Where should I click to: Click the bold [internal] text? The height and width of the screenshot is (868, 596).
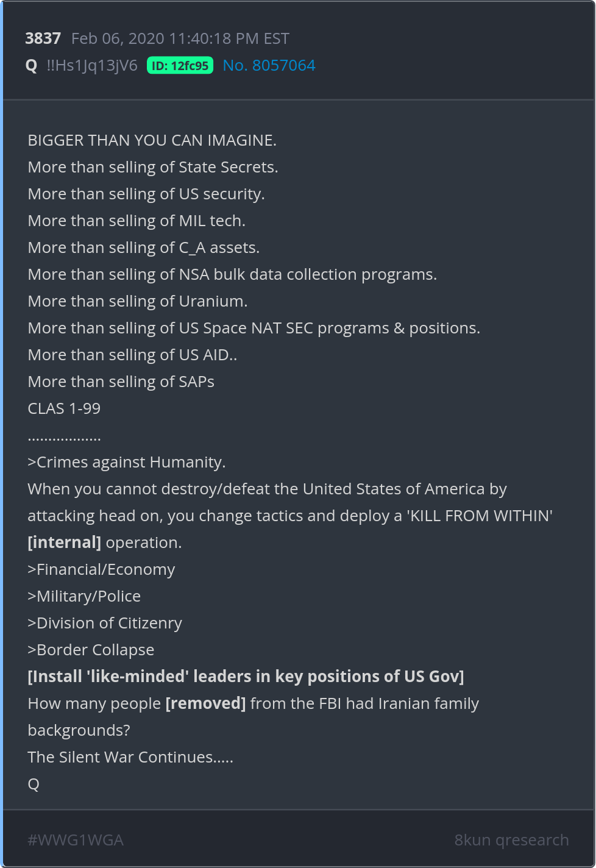pos(64,542)
